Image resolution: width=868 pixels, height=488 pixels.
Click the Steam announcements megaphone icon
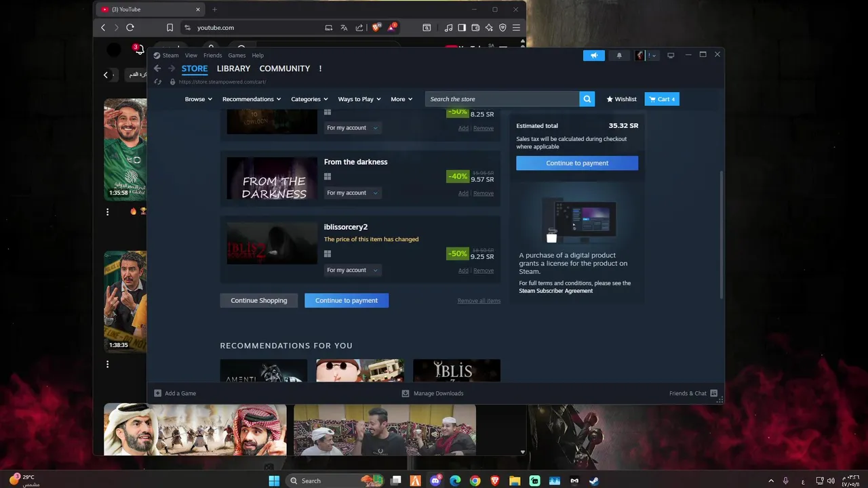click(593, 56)
